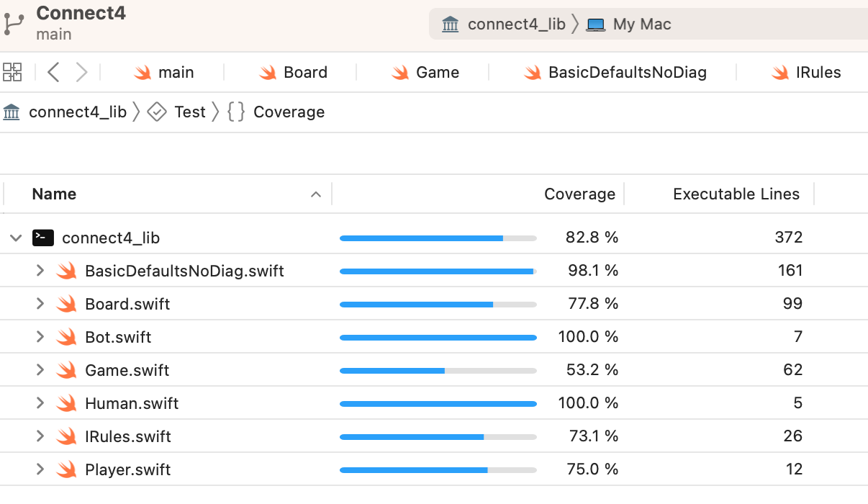Click the 75.0 % coverage value

(x=592, y=469)
